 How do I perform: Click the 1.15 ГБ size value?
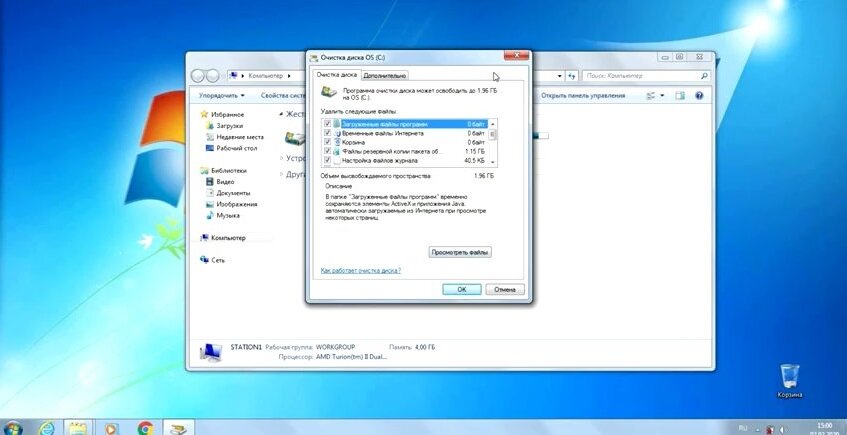pos(474,151)
